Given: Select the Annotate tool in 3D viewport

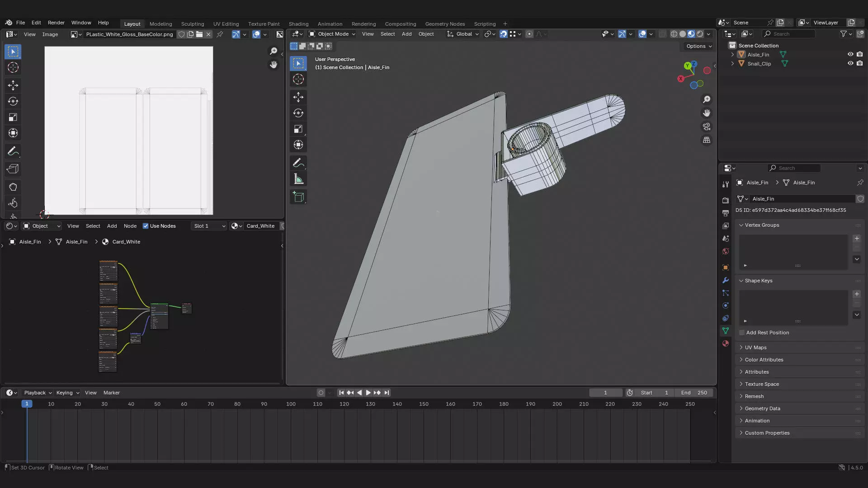Looking at the screenshot, I should (x=298, y=163).
